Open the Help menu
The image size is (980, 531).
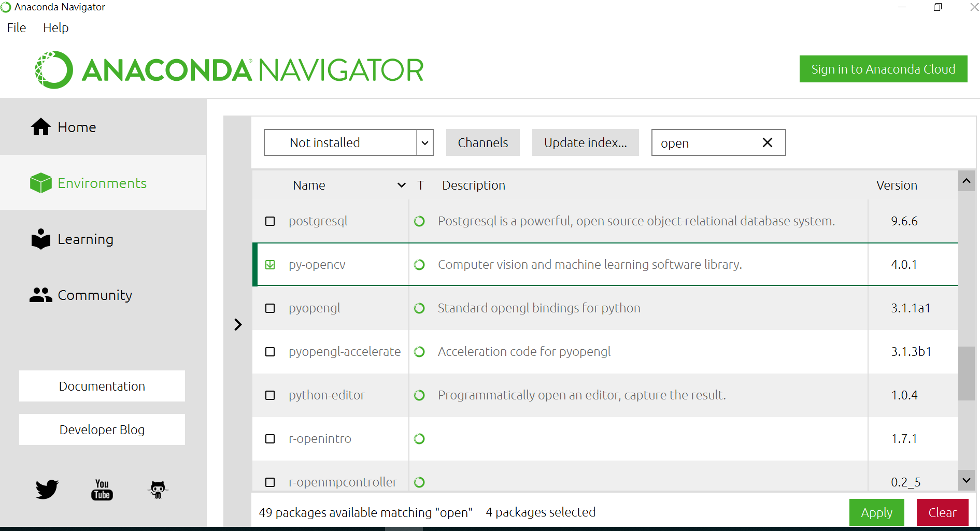tap(55, 28)
